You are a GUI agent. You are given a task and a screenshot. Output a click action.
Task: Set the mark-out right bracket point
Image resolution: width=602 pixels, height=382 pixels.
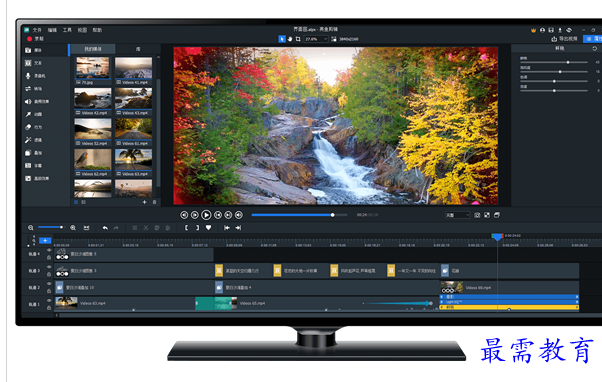pyautogui.click(x=197, y=228)
